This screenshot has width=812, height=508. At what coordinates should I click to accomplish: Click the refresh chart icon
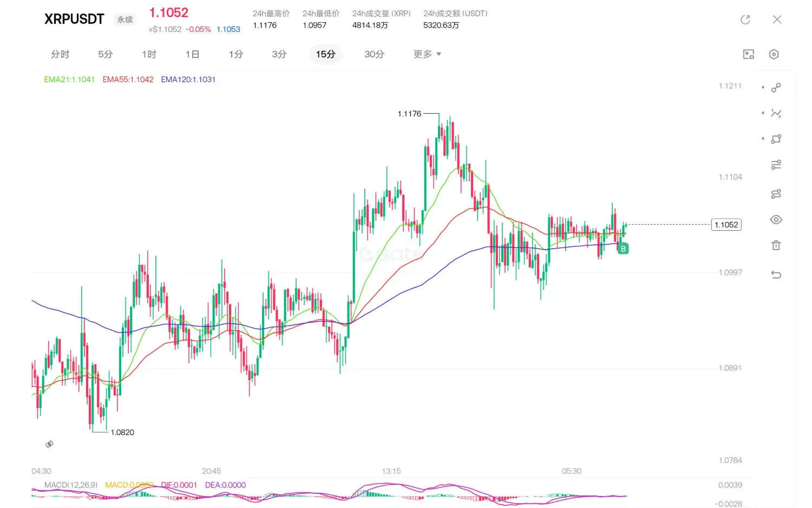pos(745,19)
